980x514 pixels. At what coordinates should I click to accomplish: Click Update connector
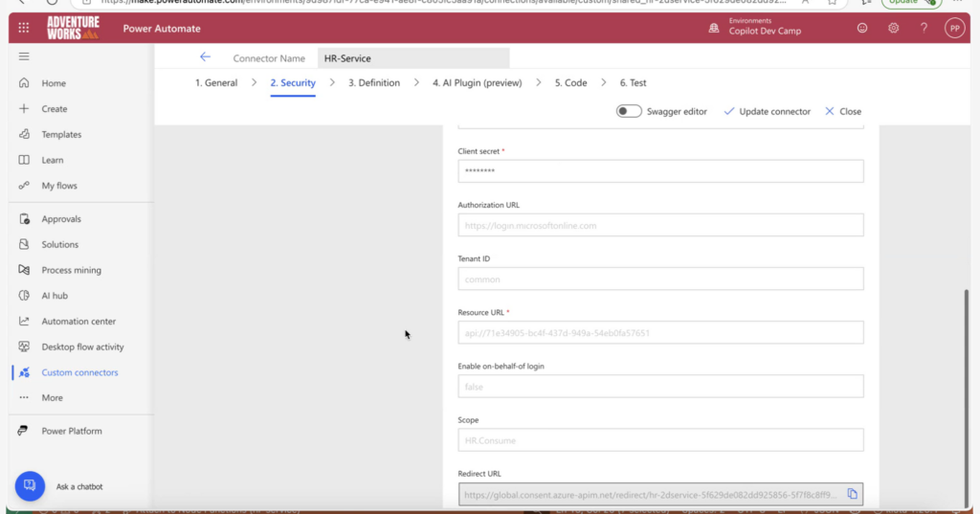(767, 111)
